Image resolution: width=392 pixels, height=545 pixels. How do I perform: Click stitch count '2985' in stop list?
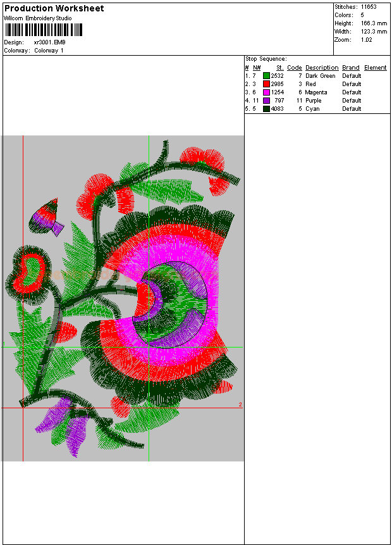point(278,84)
